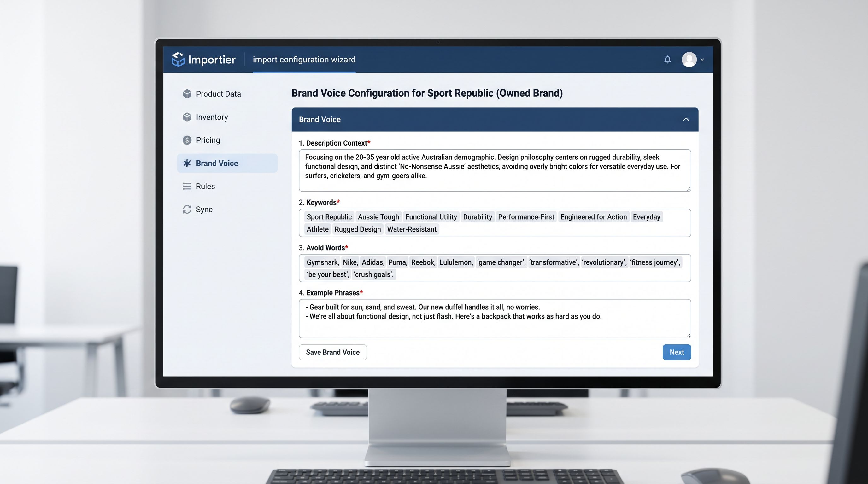
Task: Click the Description Context resize handle
Action: coord(688,189)
